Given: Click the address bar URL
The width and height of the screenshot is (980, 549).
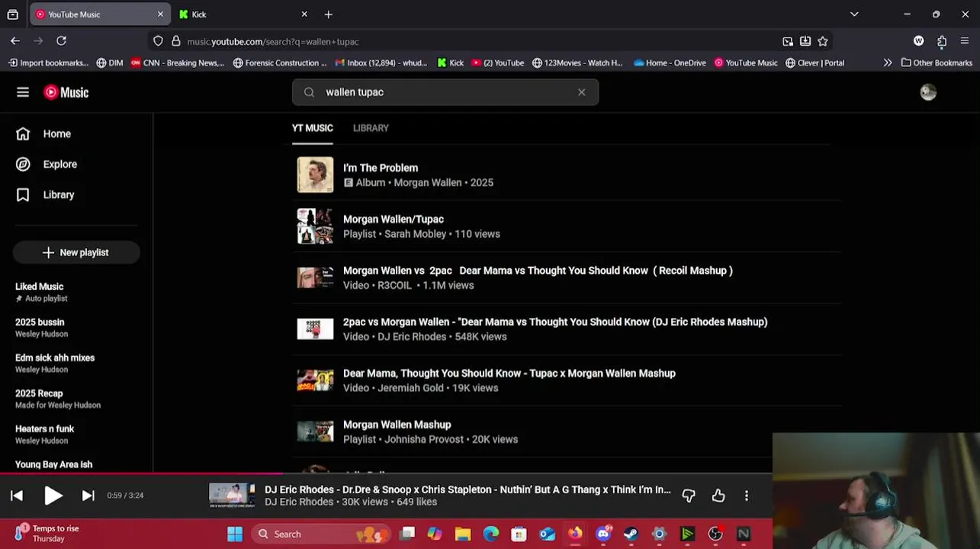Looking at the screenshot, I should 272,41.
